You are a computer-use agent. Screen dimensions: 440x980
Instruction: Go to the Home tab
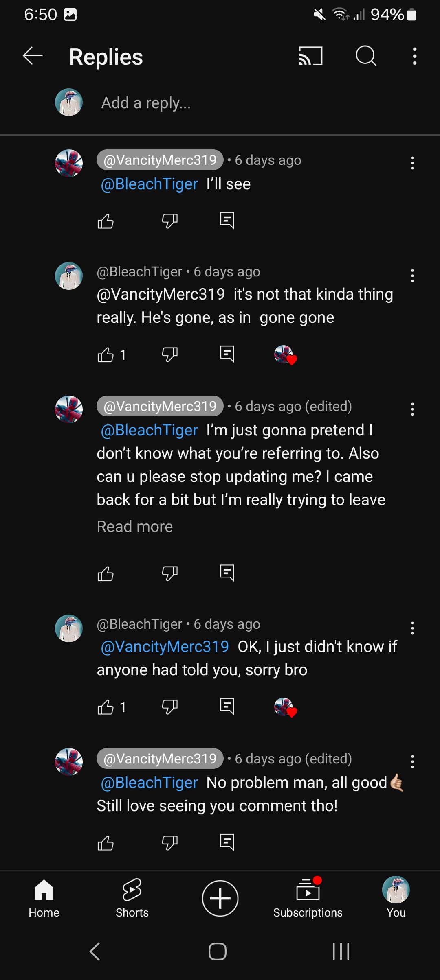44,897
